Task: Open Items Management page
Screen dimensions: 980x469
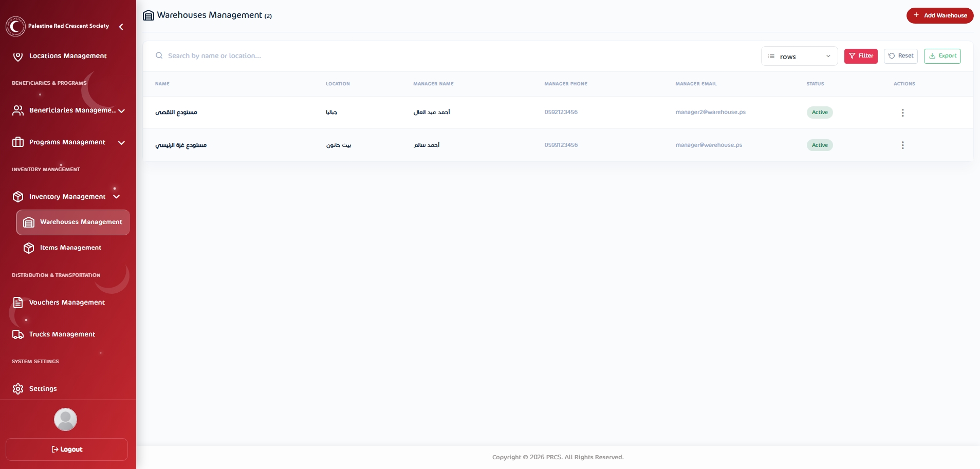Action: [70, 248]
